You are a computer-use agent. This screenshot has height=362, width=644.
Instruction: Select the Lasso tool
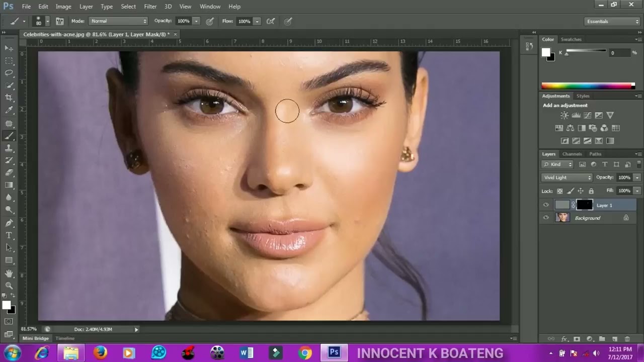point(9,73)
